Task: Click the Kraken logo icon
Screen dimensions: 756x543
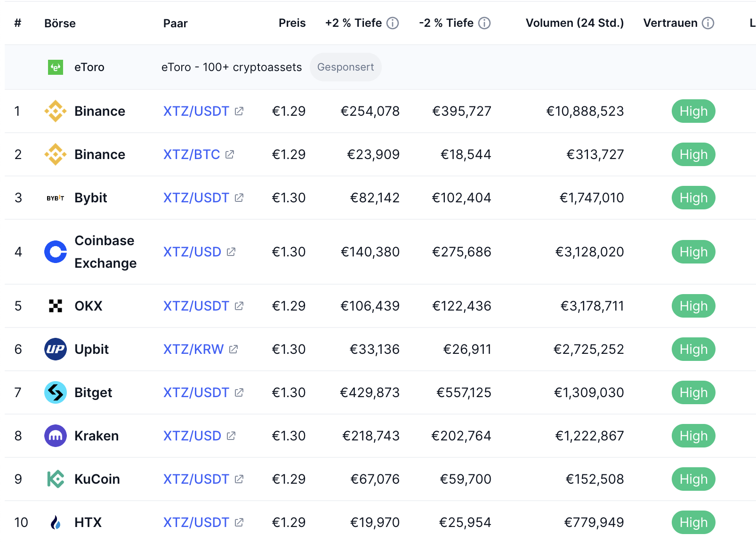Action: click(x=56, y=436)
